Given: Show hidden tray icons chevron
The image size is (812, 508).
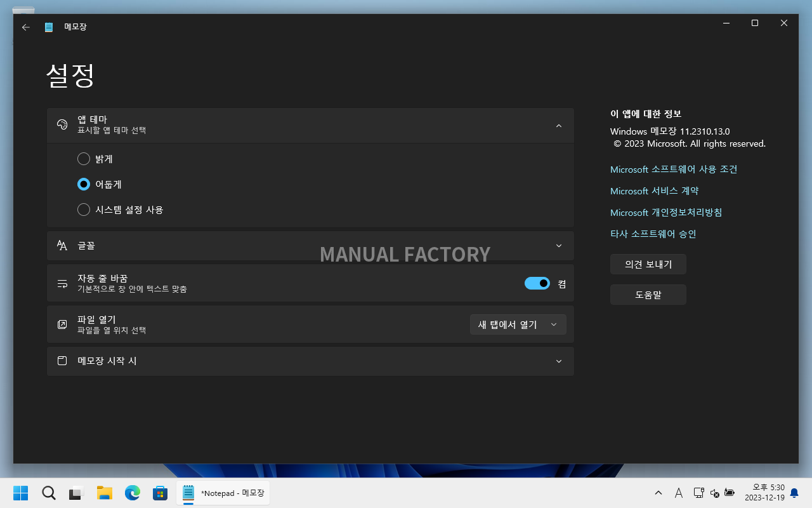Looking at the screenshot, I should click(x=658, y=493).
